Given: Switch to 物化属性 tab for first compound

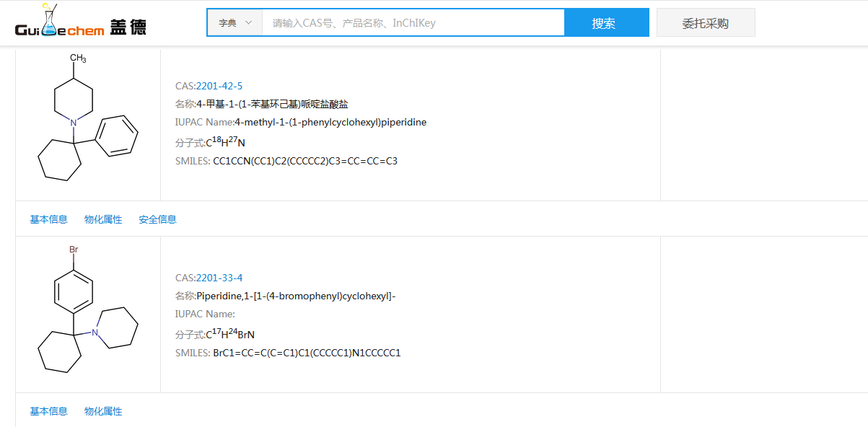Looking at the screenshot, I should (x=103, y=219).
